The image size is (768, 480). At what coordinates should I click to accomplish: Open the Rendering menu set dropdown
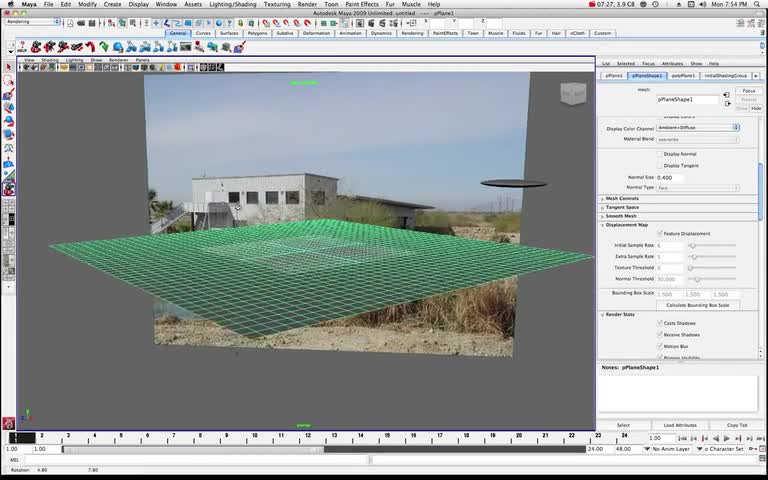pos(33,22)
